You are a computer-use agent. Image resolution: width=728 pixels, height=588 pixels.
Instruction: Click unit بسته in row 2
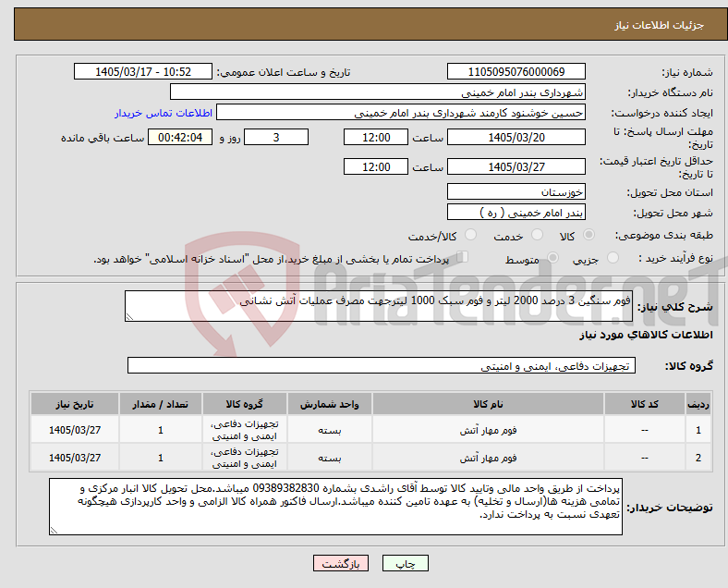click(x=329, y=458)
